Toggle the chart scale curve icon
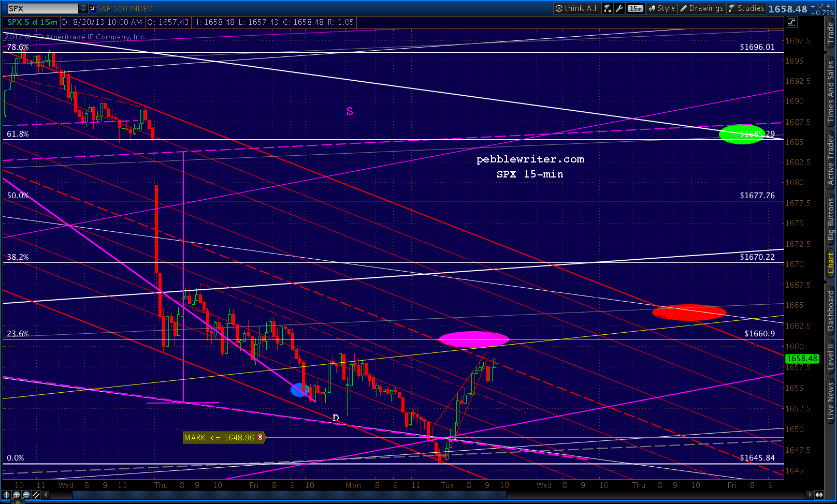The width and height of the screenshot is (837, 504). click(x=791, y=22)
